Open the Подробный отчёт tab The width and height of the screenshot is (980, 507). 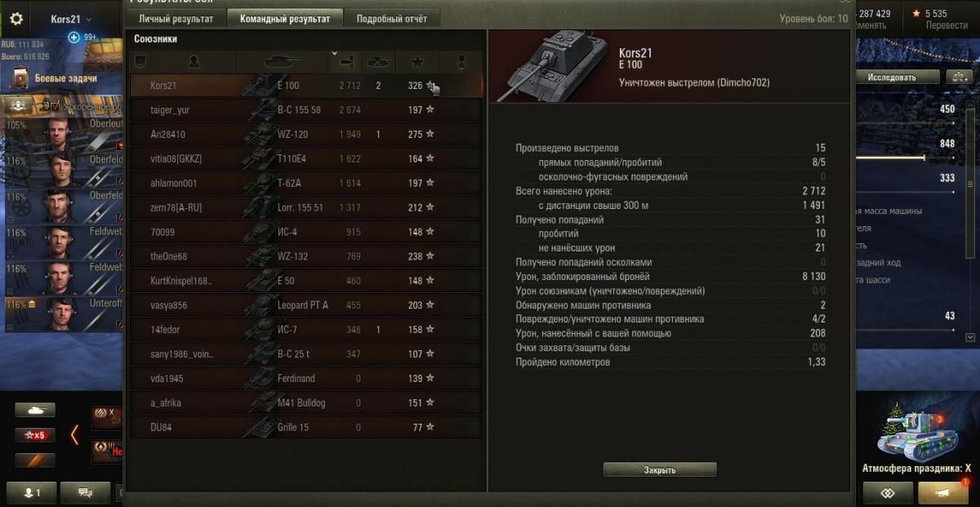point(392,19)
